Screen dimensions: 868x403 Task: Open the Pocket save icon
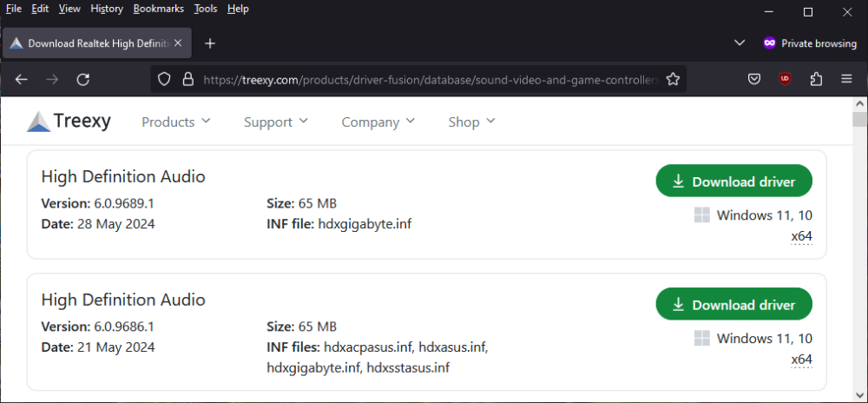(755, 79)
